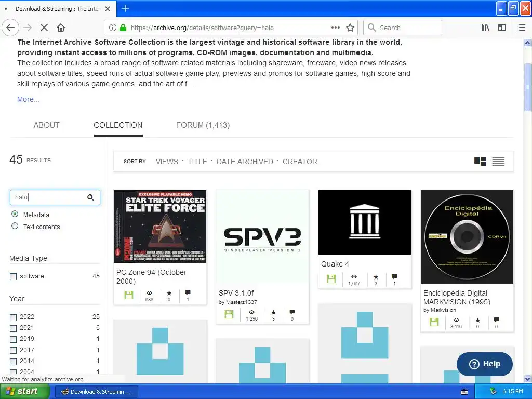Open the Windows start button
Screen dimensions: 532x399
pyautogui.click(x=24, y=392)
